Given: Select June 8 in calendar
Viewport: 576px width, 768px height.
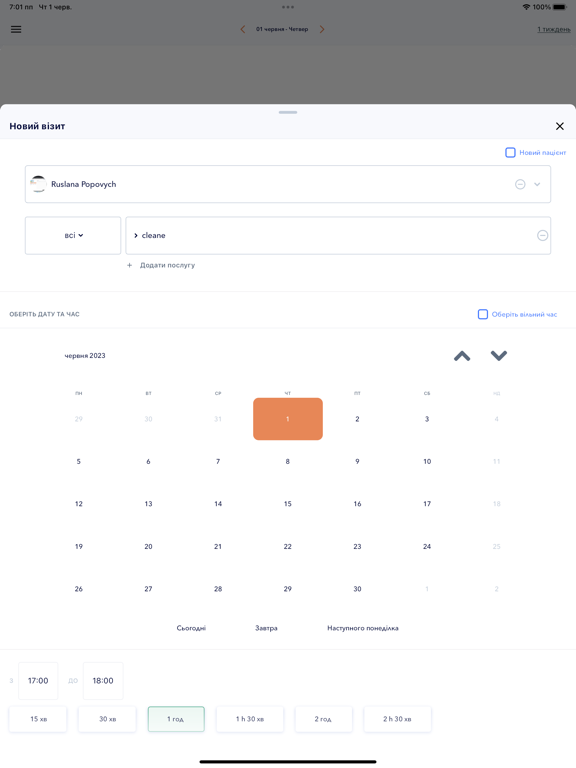Looking at the screenshot, I should (288, 461).
